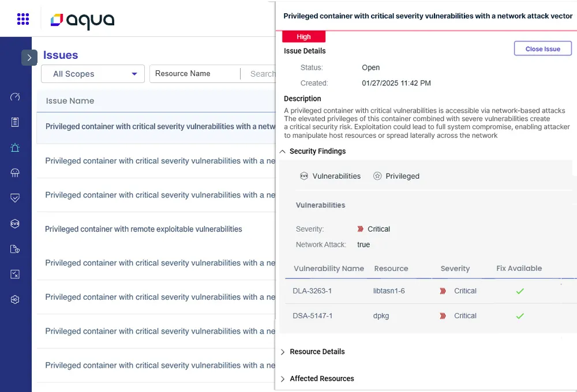Open the jellyfish-shaped icon in sidebar
Image resolution: width=577 pixels, height=392 pixels.
click(x=15, y=173)
